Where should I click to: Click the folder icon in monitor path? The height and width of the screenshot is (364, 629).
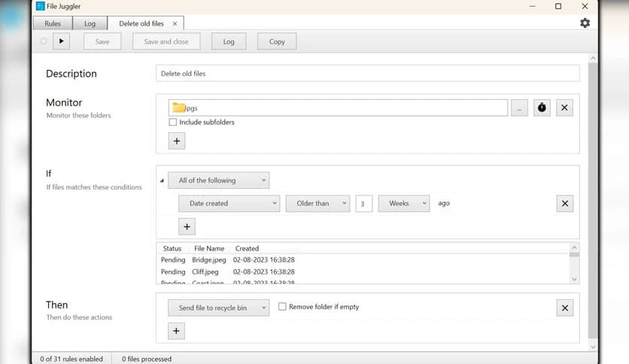pyautogui.click(x=178, y=108)
